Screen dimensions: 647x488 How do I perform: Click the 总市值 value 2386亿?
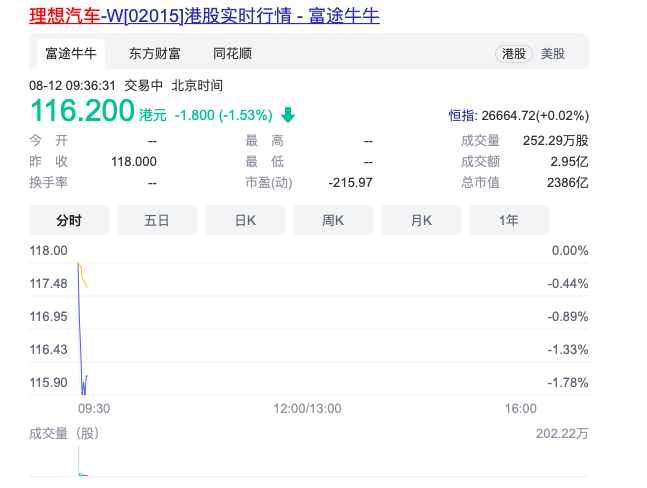(x=568, y=182)
